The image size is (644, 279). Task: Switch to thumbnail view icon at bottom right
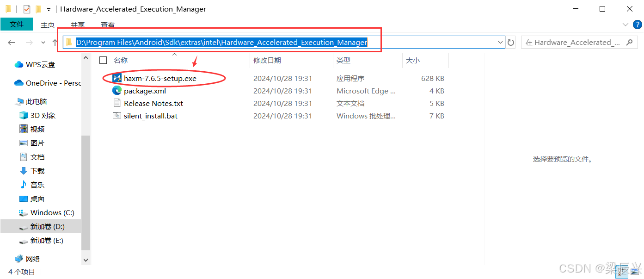[x=636, y=272]
